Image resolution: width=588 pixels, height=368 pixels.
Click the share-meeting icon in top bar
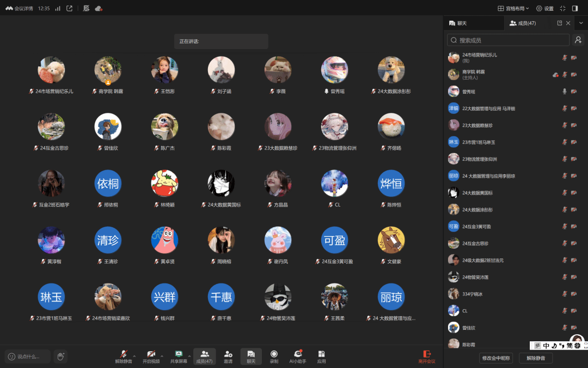(x=69, y=8)
